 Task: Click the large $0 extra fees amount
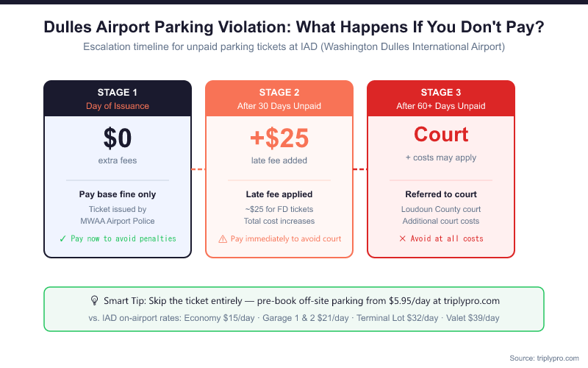pyautogui.click(x=118, y=138)
